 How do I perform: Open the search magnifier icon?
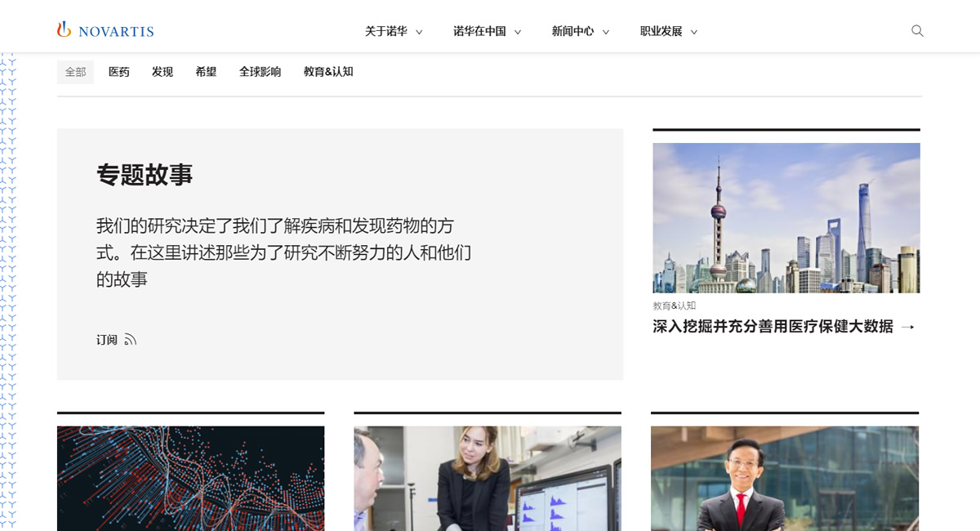click(x=917, y=31)
